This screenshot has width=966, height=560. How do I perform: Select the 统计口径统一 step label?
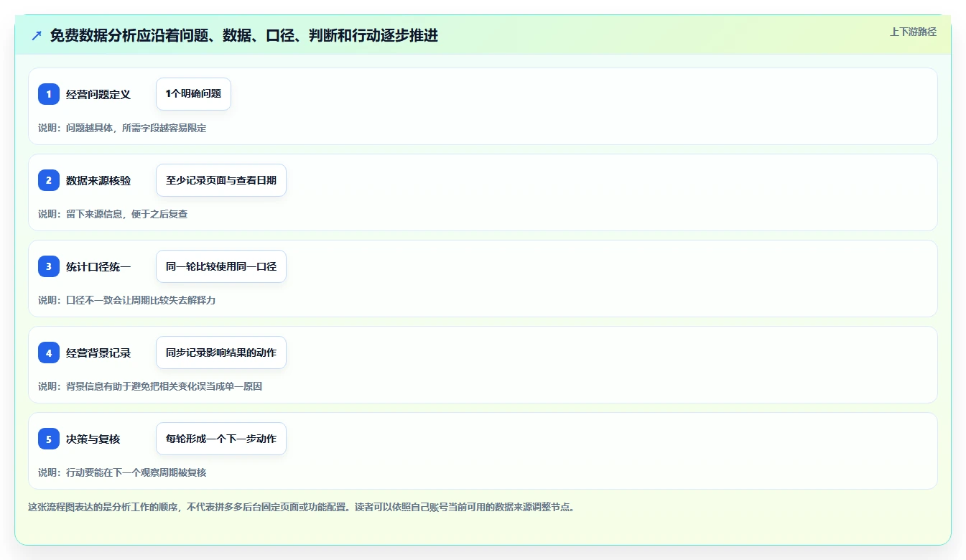98,266
